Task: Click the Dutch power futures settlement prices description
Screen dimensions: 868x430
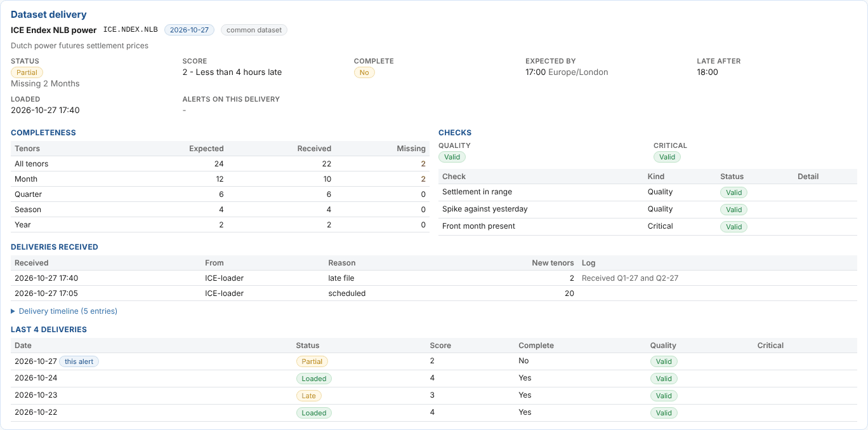Action: coord(79,46)
